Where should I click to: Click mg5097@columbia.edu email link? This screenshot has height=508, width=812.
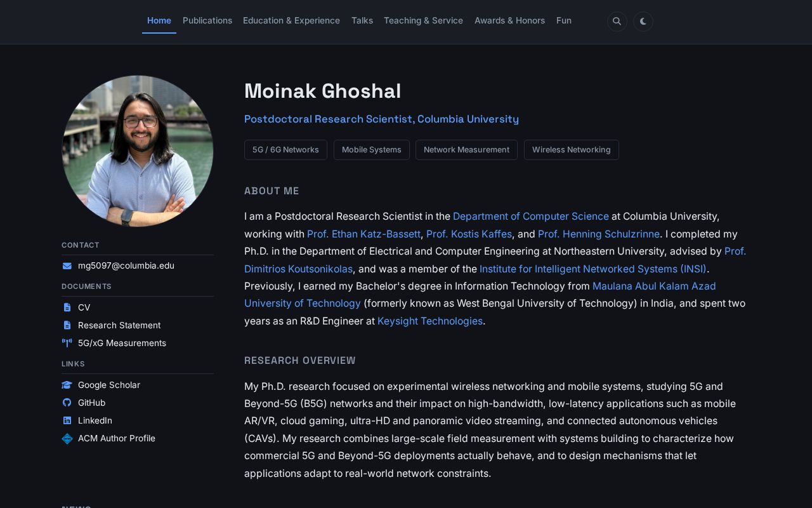126,265
